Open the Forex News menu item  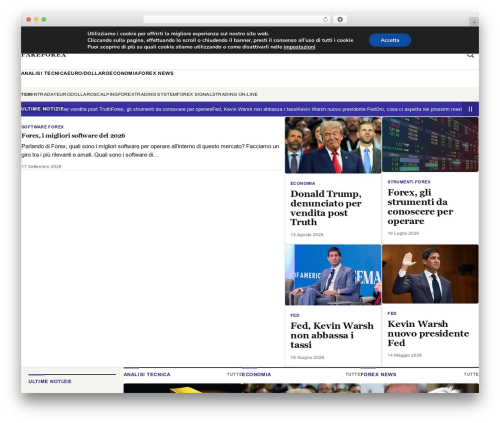(x=156, y=73)
